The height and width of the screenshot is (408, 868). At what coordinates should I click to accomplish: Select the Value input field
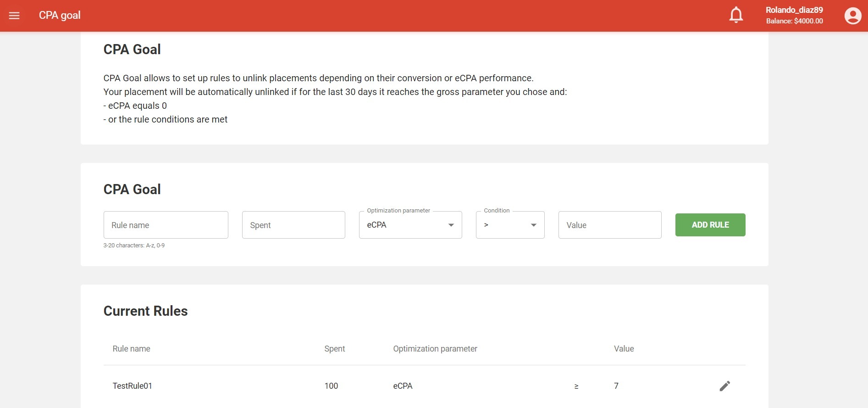point(609,225)
